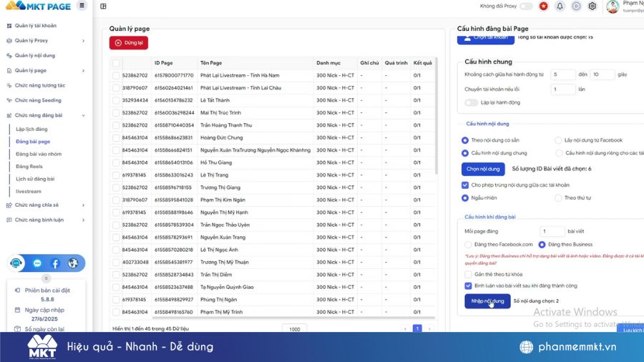Screen dimensions: 644x362
Task: Click Chuyển tài khoản nếu lỗi field
Action: [562, 89]
